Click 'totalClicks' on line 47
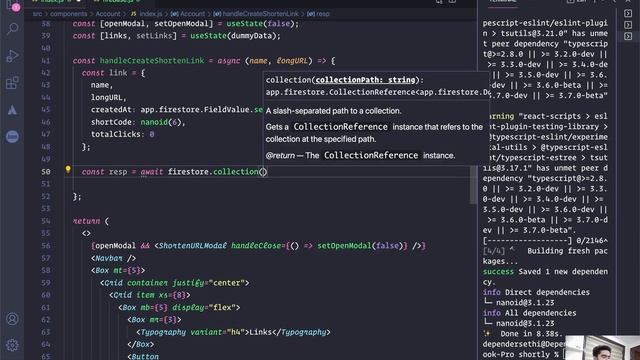 click(x=116, y=134)
